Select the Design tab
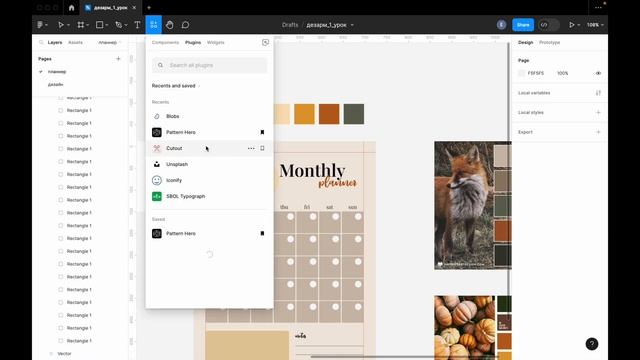 (x=525, y=42)
